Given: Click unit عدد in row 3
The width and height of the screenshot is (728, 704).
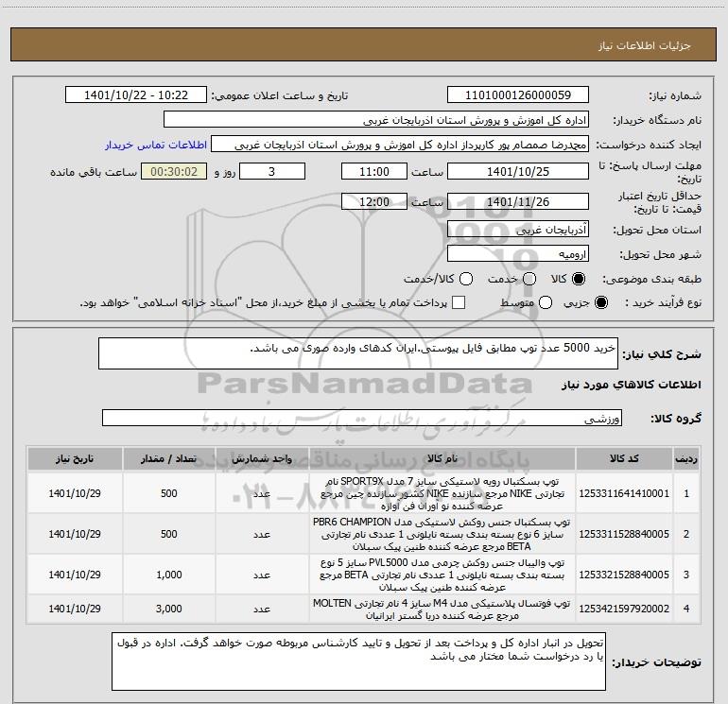Looking at the screenshot, I should pos(262,575).
